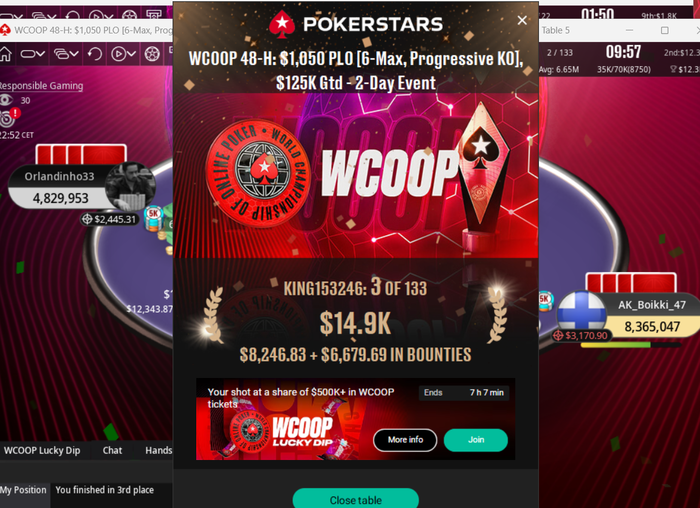Switch to the WCOOP Lucky Dip tab
700x508 pixels.
tap(42, 450)
